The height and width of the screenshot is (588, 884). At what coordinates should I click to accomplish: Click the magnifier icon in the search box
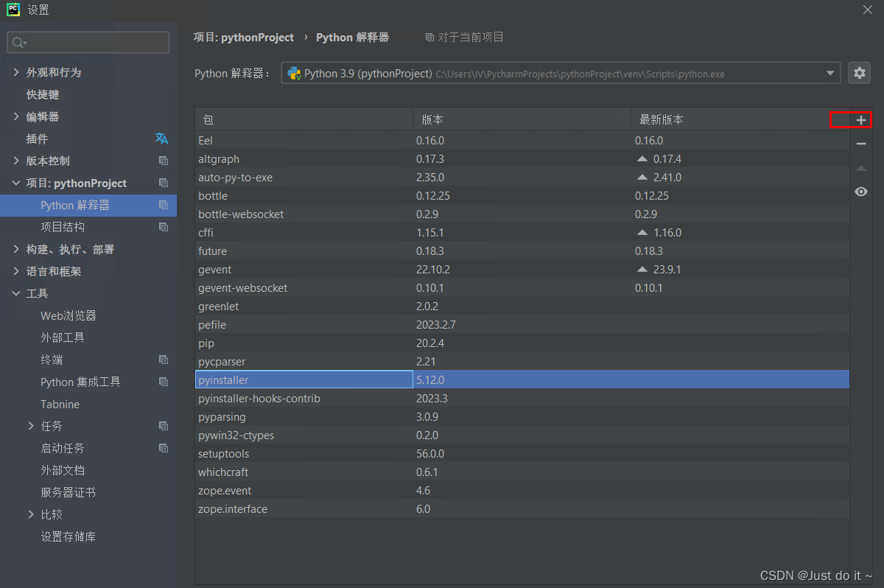coord(19,43)
